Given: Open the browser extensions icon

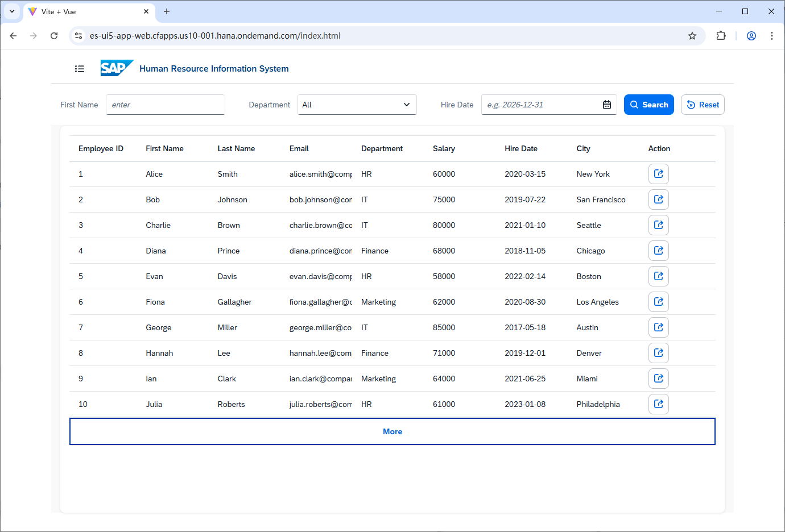Looking at the screenshot, I should pyautogui.click(x=721, y=36).
